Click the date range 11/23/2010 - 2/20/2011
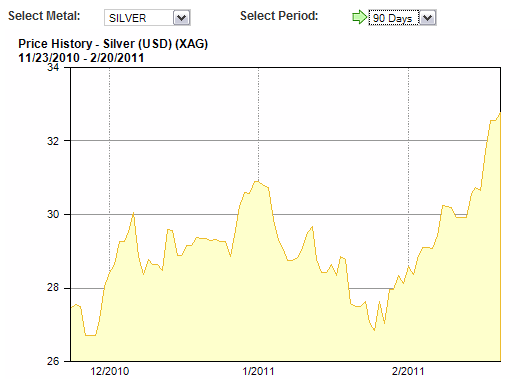This screenshot has width=520, height=387. point(81,58)
